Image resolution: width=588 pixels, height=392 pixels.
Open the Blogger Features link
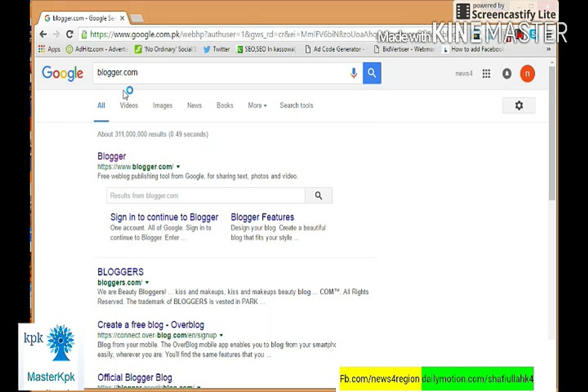(262, 217)
